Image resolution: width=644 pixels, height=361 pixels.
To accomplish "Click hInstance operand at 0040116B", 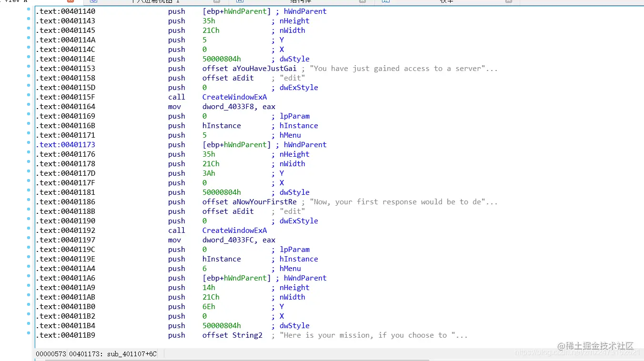I will point(221,126).
